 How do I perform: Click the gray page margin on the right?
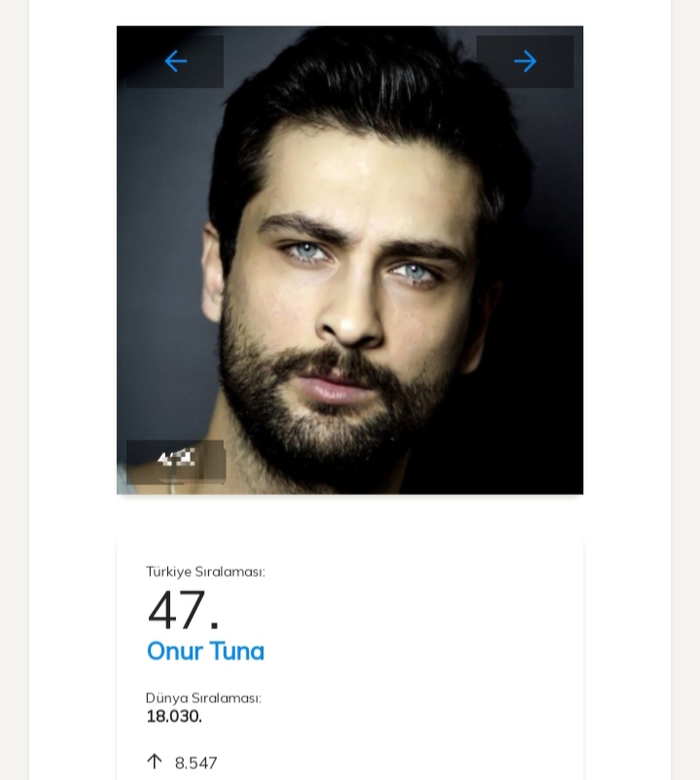[685, 389]
